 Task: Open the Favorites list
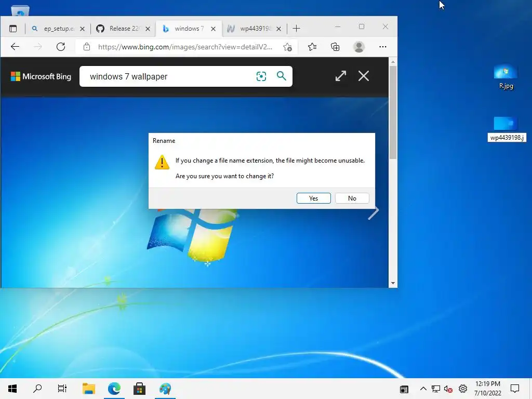coord(312,47)
